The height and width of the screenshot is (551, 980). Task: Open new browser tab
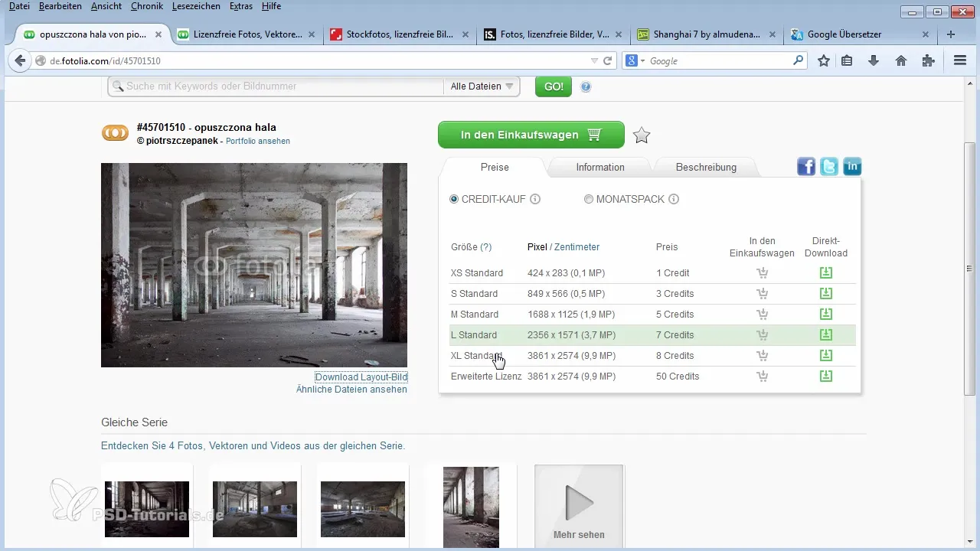[x=951, y=34]
